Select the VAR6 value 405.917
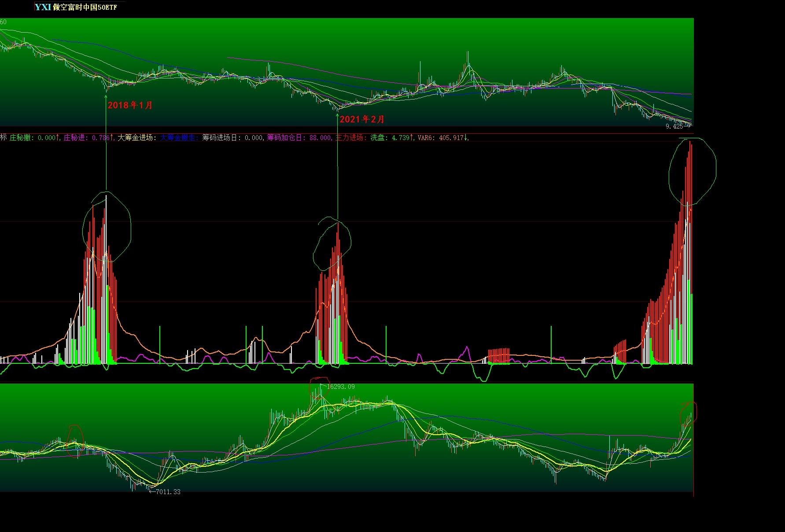 451,138
